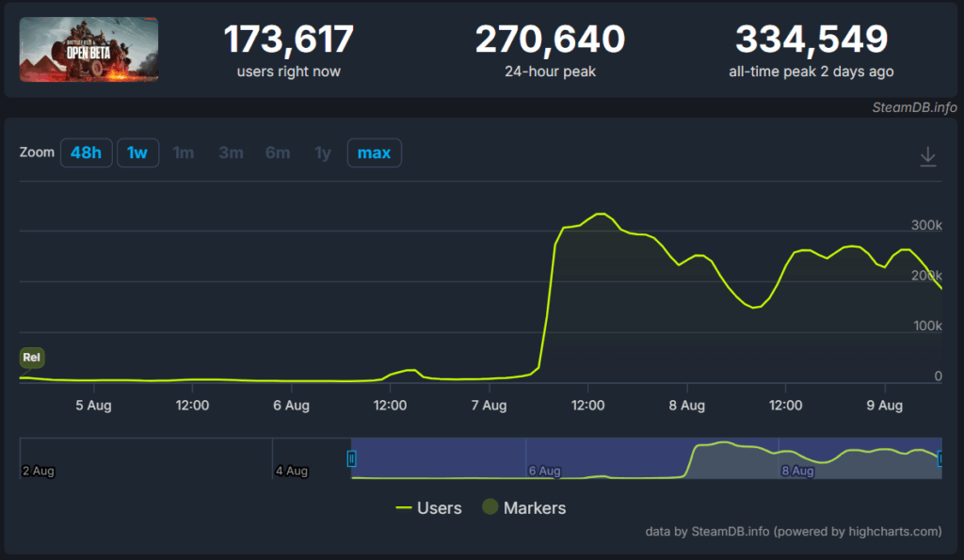Select the disabled 6m zoom option
The height and width of the screenshot is (560, 964).
tap(278, 152)
